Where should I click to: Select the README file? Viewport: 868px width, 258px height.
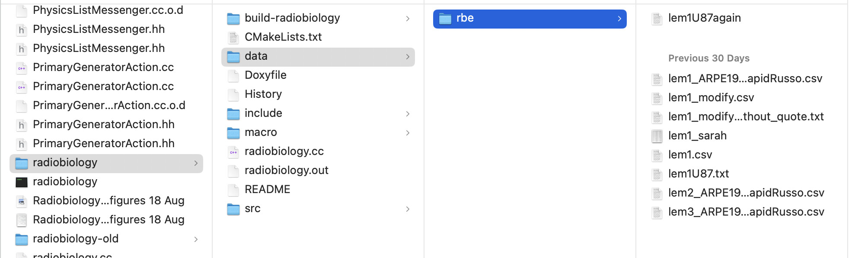(x=267, y=190)
